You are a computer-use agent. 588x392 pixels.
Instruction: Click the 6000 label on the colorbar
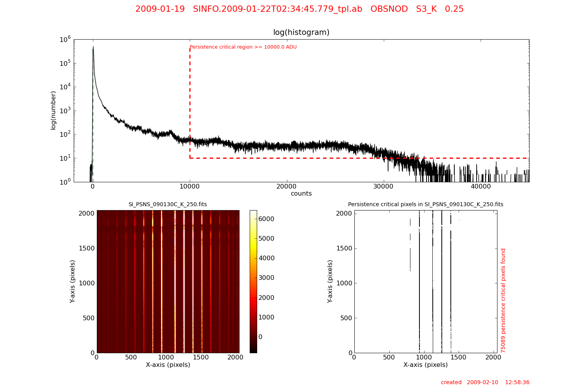pyautogui.click(x=266, y=219)
